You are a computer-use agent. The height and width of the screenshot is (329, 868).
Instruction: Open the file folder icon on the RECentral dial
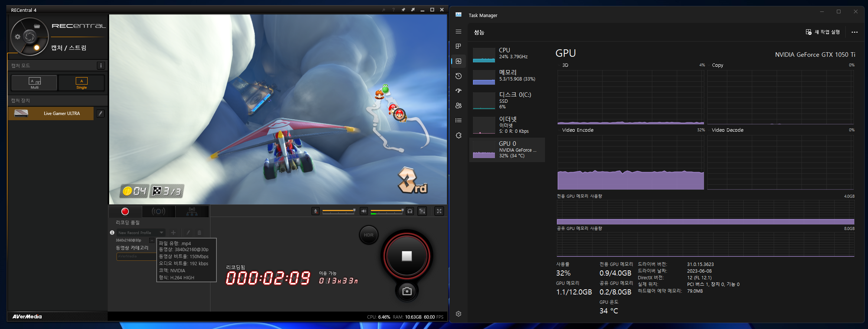[x=37, y=26]
